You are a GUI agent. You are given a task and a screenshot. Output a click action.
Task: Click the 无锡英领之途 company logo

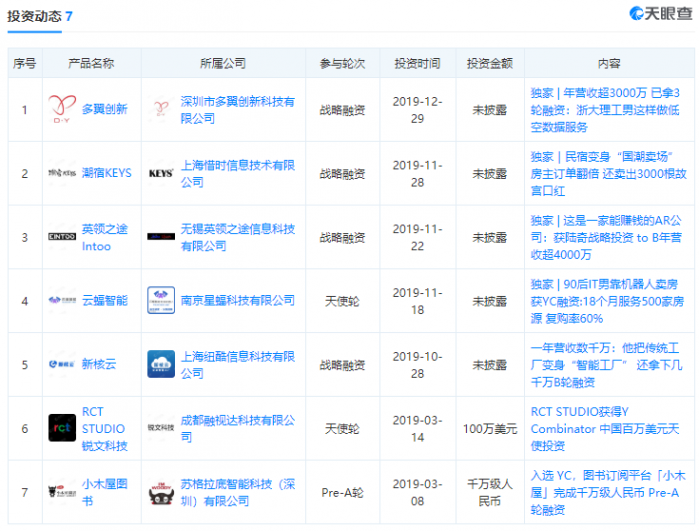[x=161, y=237]
